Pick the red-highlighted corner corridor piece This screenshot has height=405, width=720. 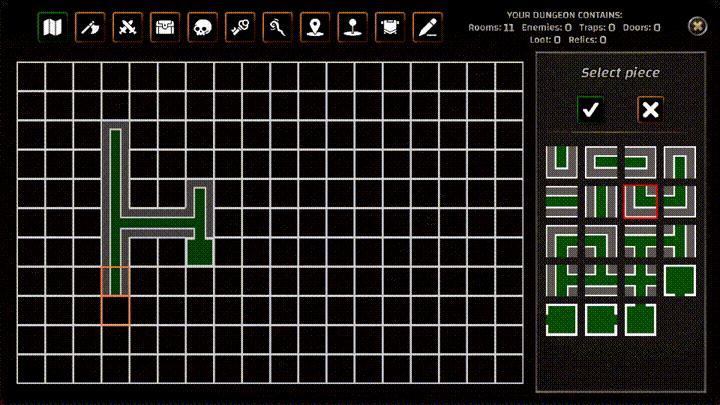click(x=640, y=201)
